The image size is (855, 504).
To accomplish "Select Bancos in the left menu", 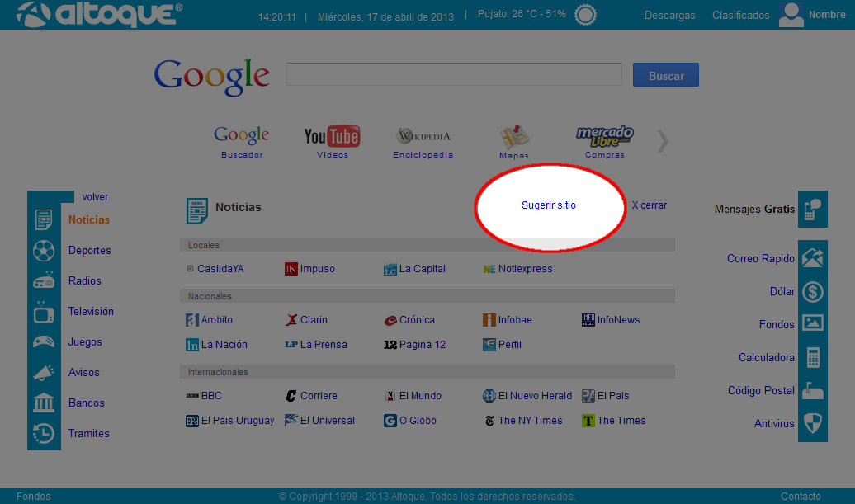I will 86,403.
